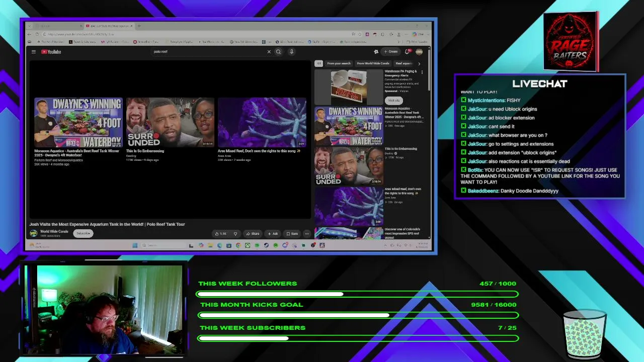Select the 'From World Wide Corals' chip
The image size is (644, 362).
pos(373,63)
